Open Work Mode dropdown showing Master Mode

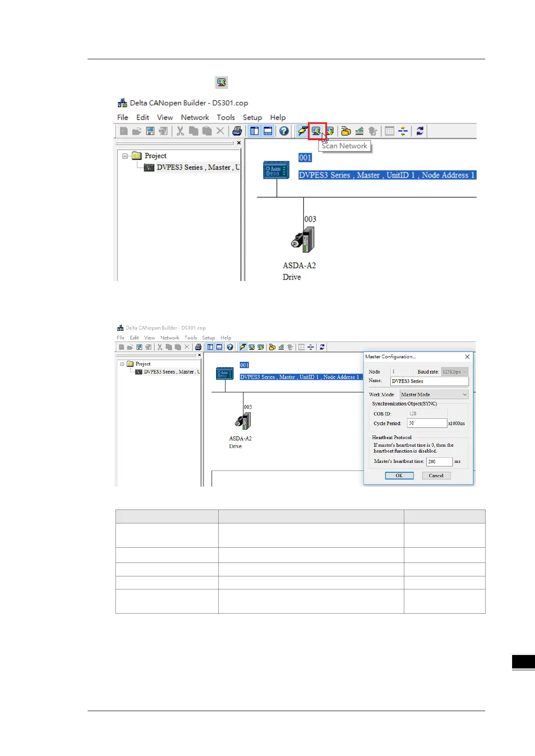(434, 395)
